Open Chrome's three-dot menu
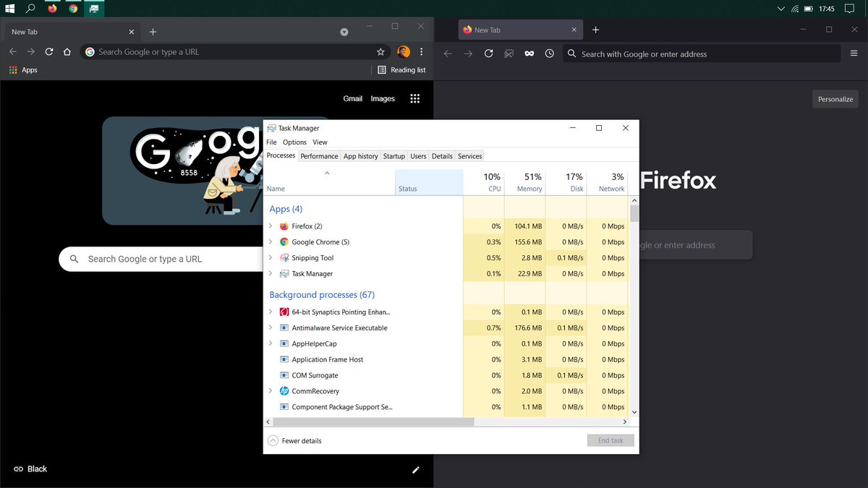Viewport: 868px width, 488px height. 421,52
